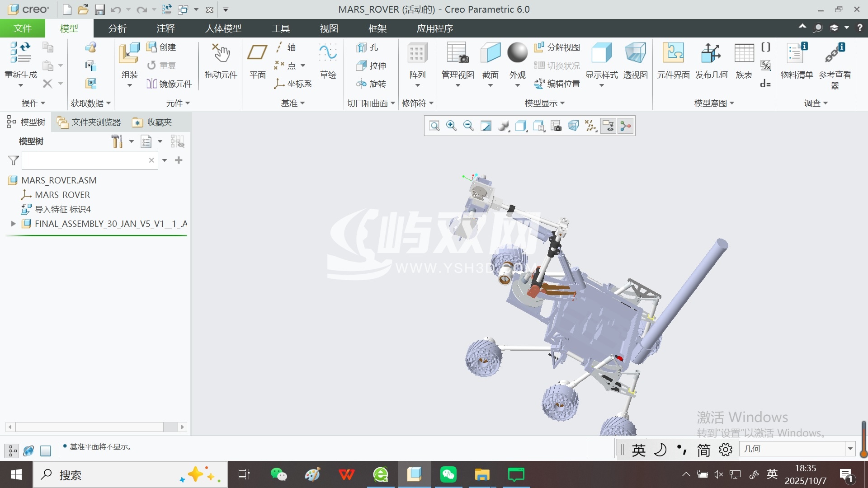Click the Pattern (阵列) tool
The height and width of the screenshot is (488, 868).
pos(417,53)
